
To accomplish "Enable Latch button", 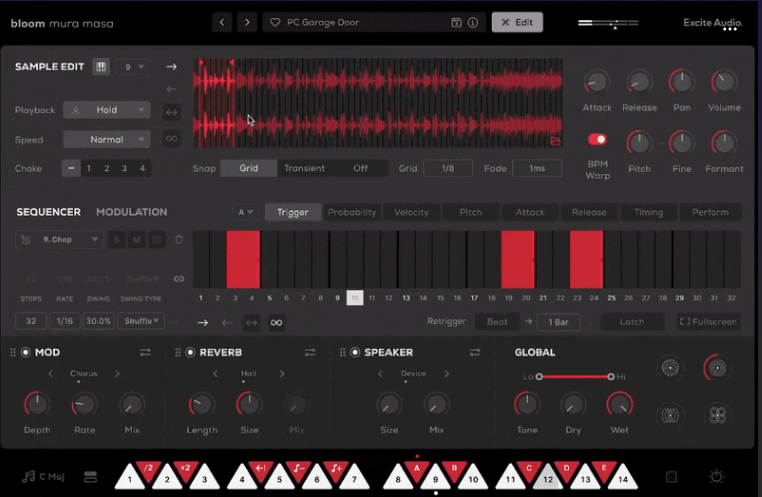I will (x=632, y=322).
